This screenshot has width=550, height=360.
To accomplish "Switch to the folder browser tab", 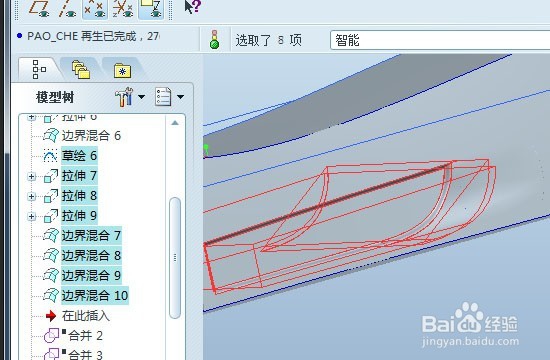I will [81, 69].
